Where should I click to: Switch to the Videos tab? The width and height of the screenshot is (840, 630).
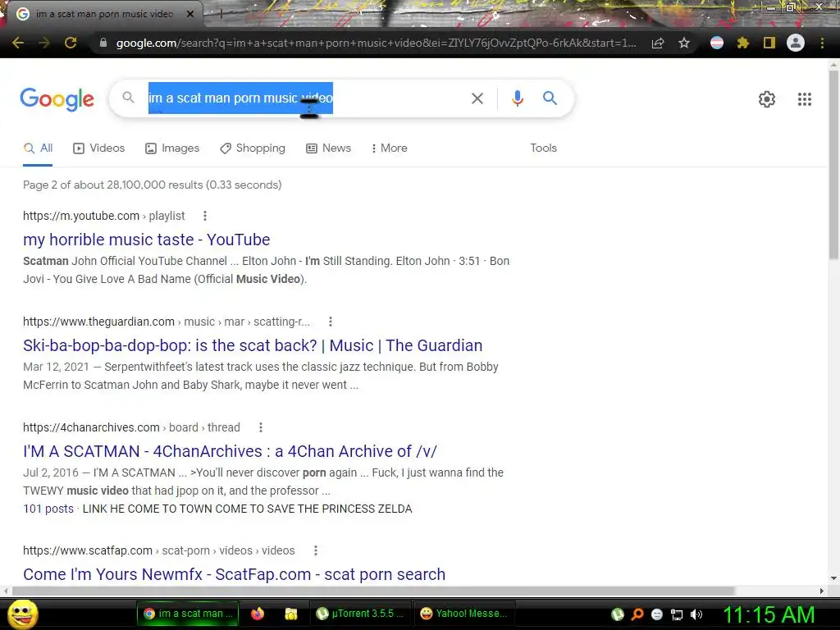click(x=99, y=148)
